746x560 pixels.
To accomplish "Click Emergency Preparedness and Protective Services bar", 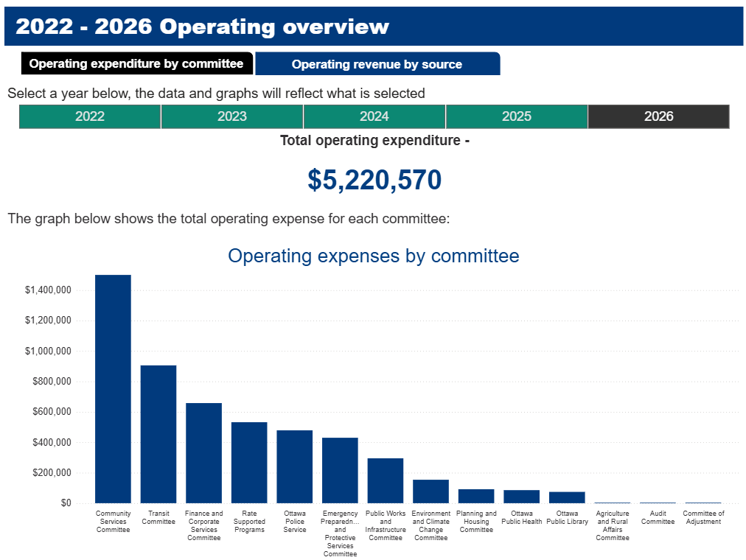I will pos(340,470).
